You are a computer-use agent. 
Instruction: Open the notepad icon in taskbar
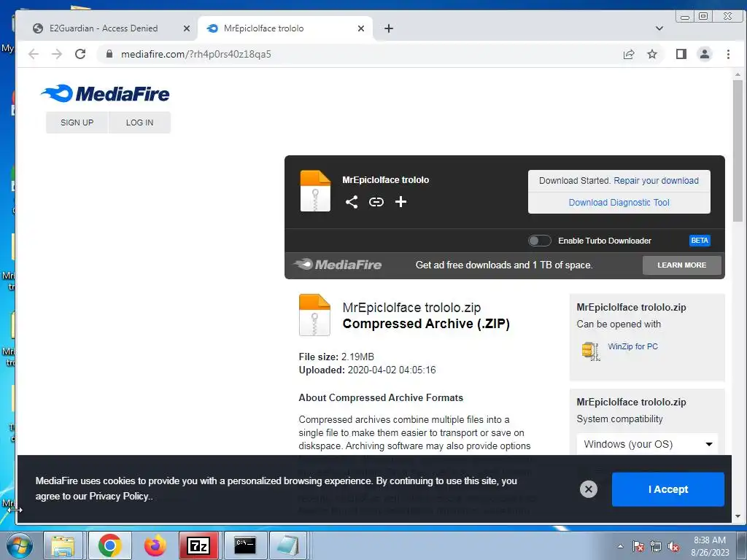tap(289, 545)
